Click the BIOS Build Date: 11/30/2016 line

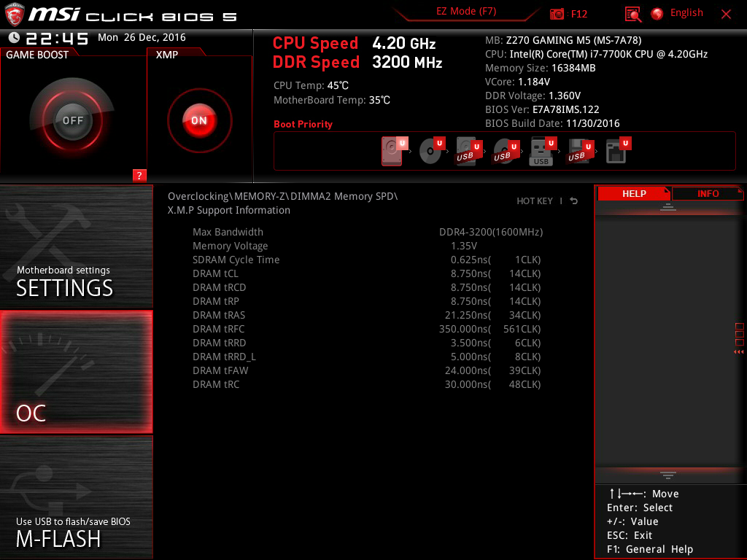click(x=552, y=123)
